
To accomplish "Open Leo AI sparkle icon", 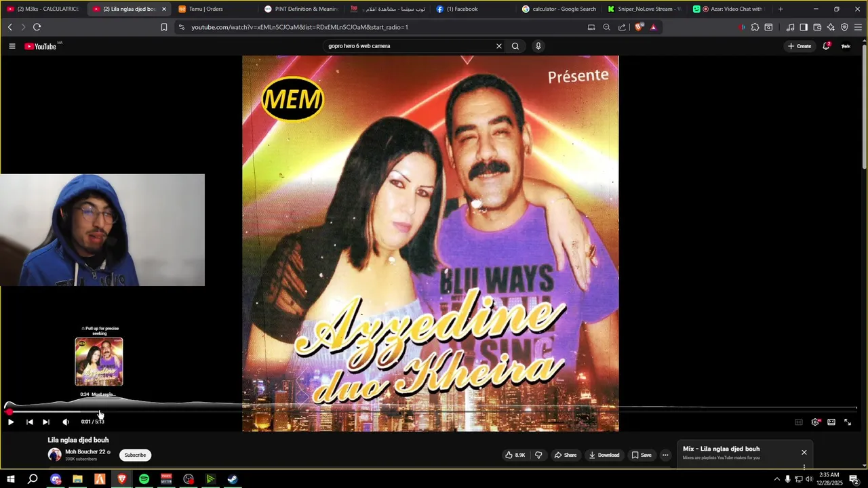I will pos(831,27).
